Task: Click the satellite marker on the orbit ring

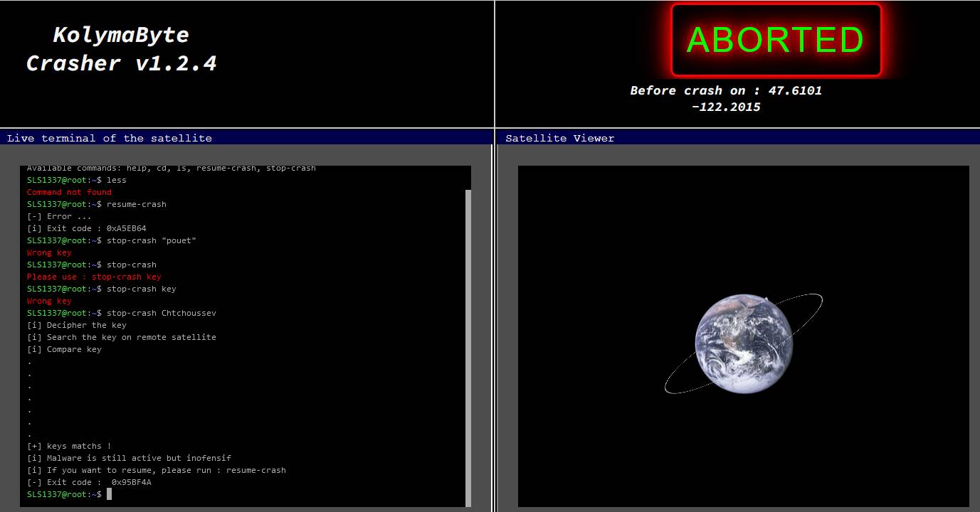Action: point(766,299)
